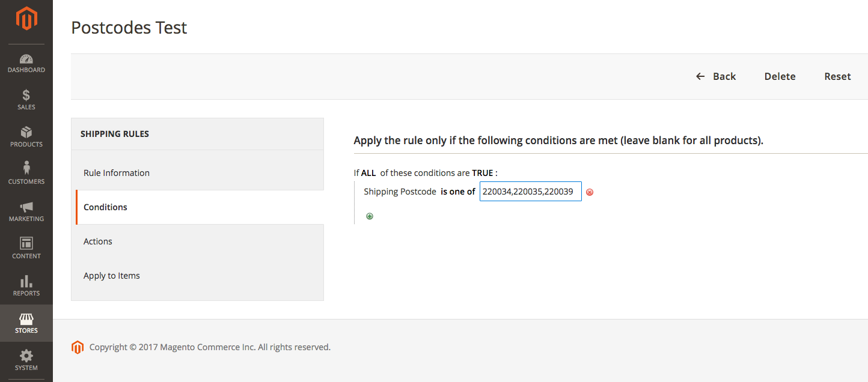Remove the Shipping Postcode condition with red icon
The height and width of the screenshot is (382, 868).
point(590,192)
